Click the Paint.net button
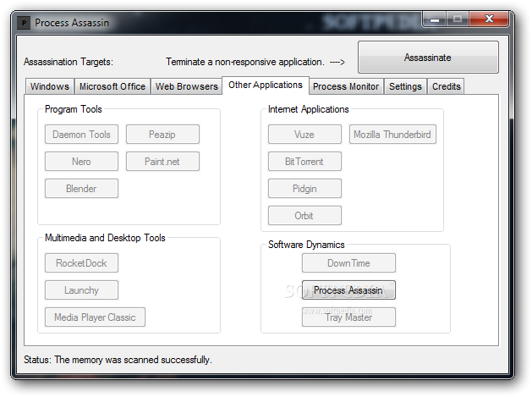532x397 pixels. [x=162, y=162]
